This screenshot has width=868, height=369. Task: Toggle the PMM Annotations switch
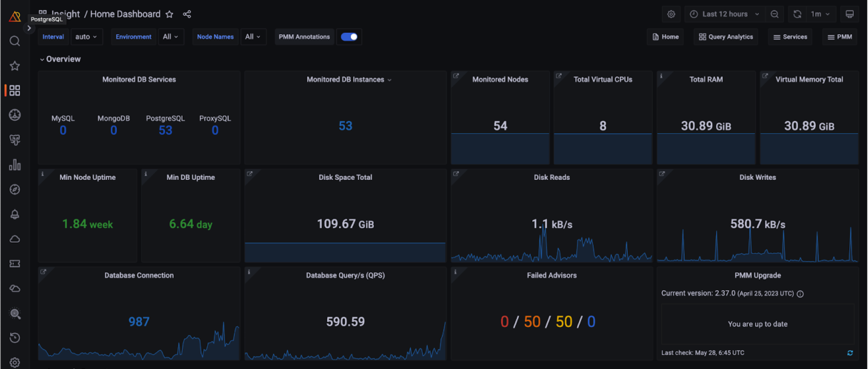349,37
